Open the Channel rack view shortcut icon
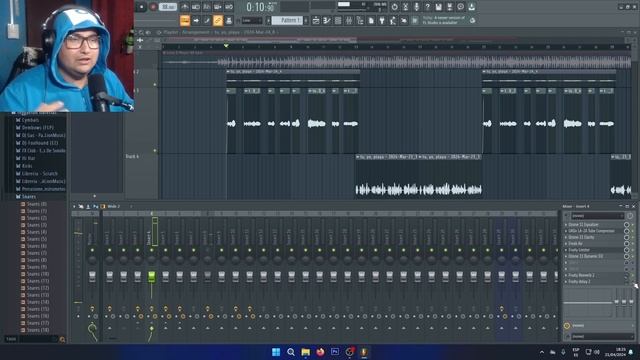The width and height of the screenshot is (640, 360). 338,20
